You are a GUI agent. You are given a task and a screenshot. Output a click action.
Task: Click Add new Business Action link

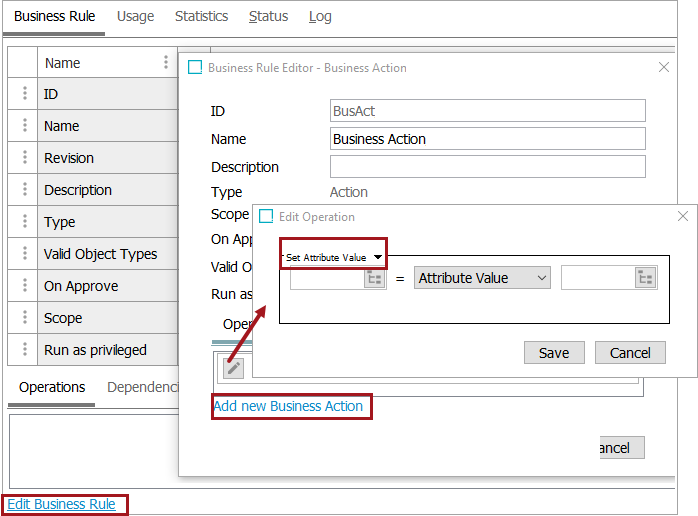click(288, 406)
